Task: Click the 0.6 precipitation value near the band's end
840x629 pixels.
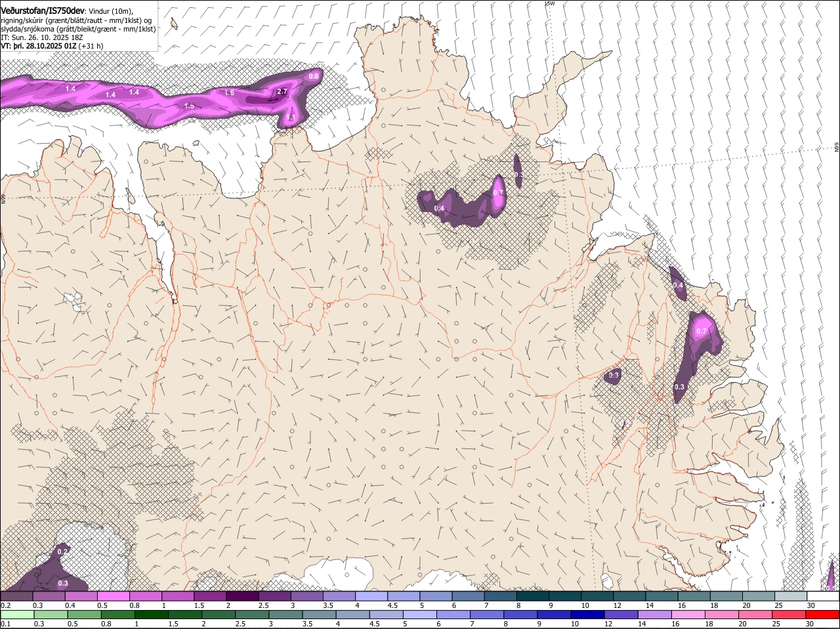Action: 314,76
